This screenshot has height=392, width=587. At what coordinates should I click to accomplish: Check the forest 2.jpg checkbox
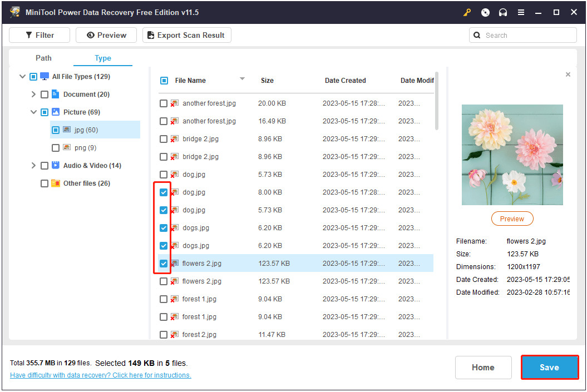164,334
